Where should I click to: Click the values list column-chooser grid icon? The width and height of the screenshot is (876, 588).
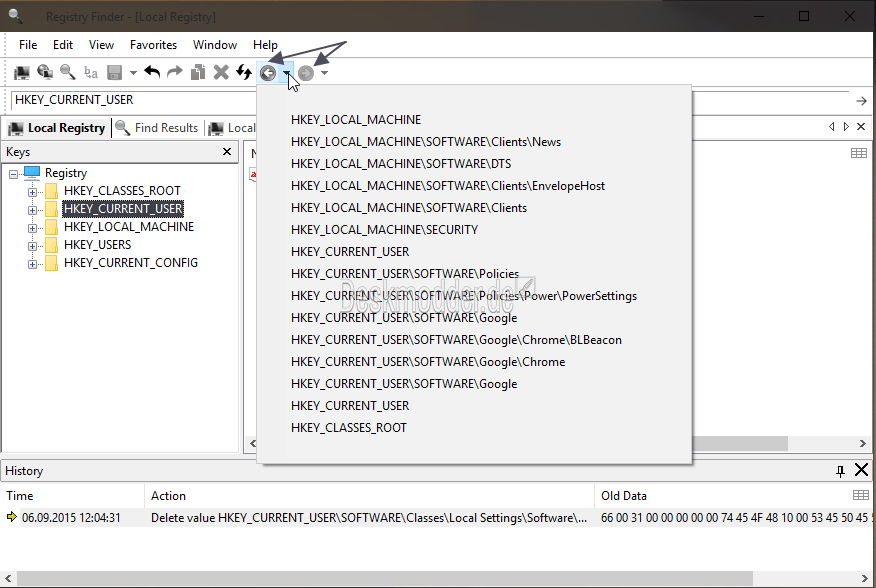859,153
